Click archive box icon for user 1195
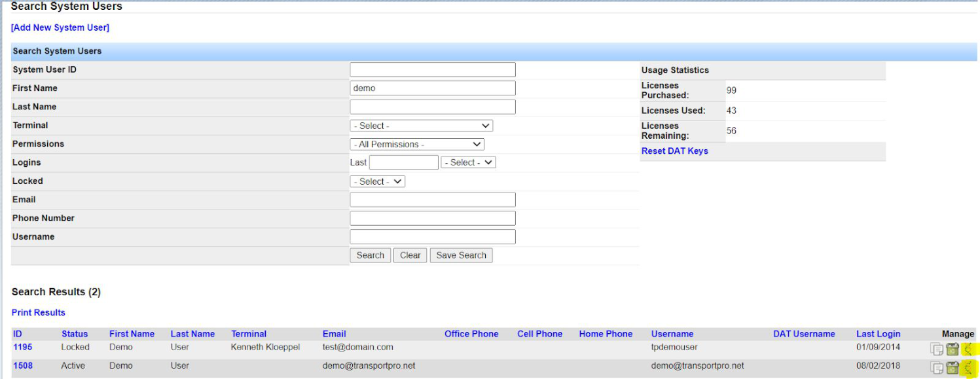Image resolution: width=980 pixels, height=379 pixels. tap(953, 350)
